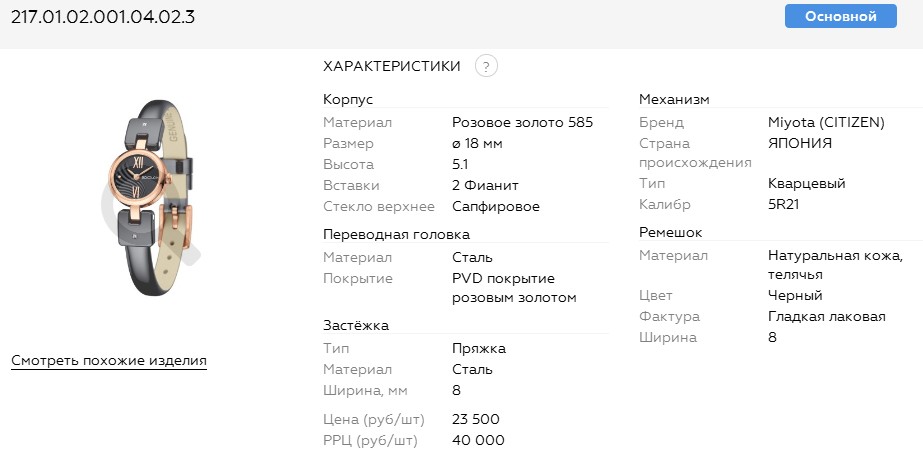Click the ХАРАКТЕРИСТИКИ heading

[392, 66]
